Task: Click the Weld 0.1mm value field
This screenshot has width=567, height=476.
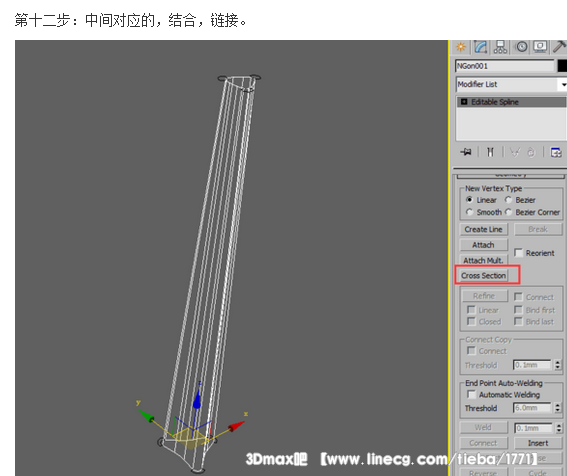Action: coord(533,428)
